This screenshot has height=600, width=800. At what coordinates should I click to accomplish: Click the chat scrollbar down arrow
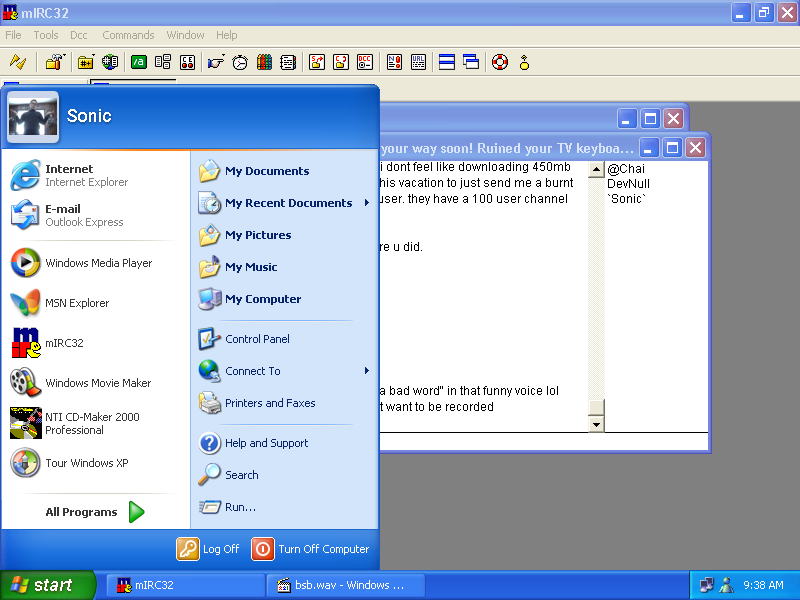tap(596, 424)
